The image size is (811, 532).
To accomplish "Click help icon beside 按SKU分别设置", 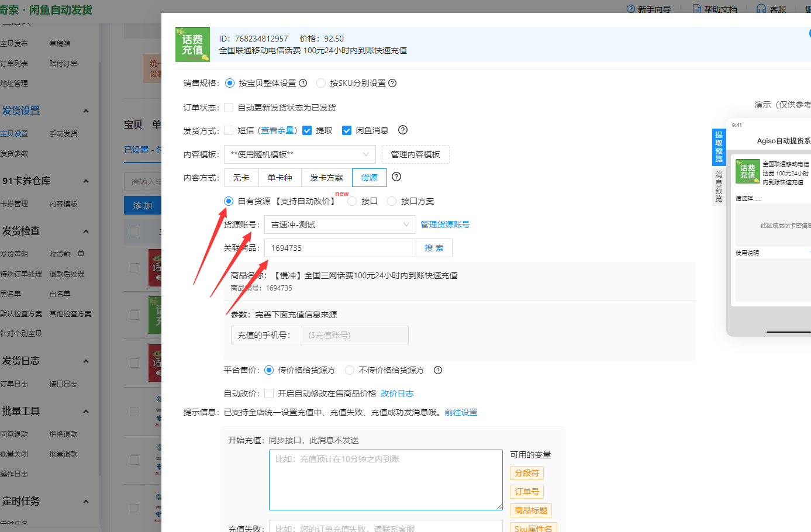I will pyautogui.click(x=392, y=83).
